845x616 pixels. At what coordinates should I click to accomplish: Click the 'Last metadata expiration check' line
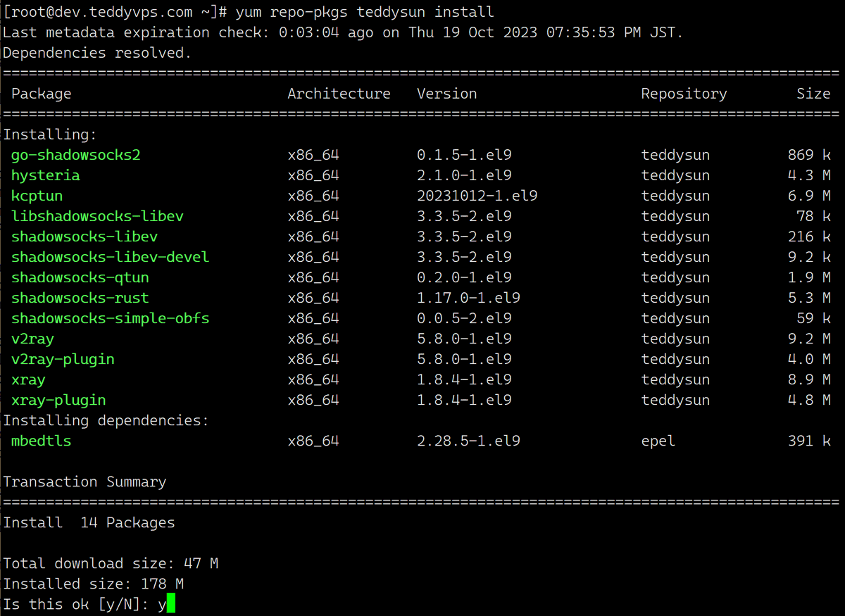click(344, 32)
